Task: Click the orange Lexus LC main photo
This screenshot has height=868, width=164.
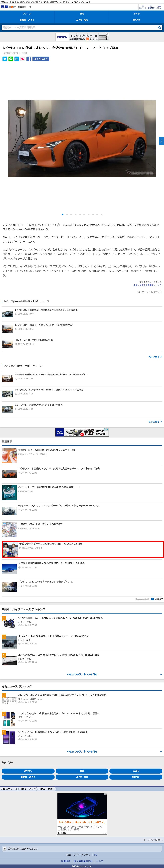Action: pos(82,138)
